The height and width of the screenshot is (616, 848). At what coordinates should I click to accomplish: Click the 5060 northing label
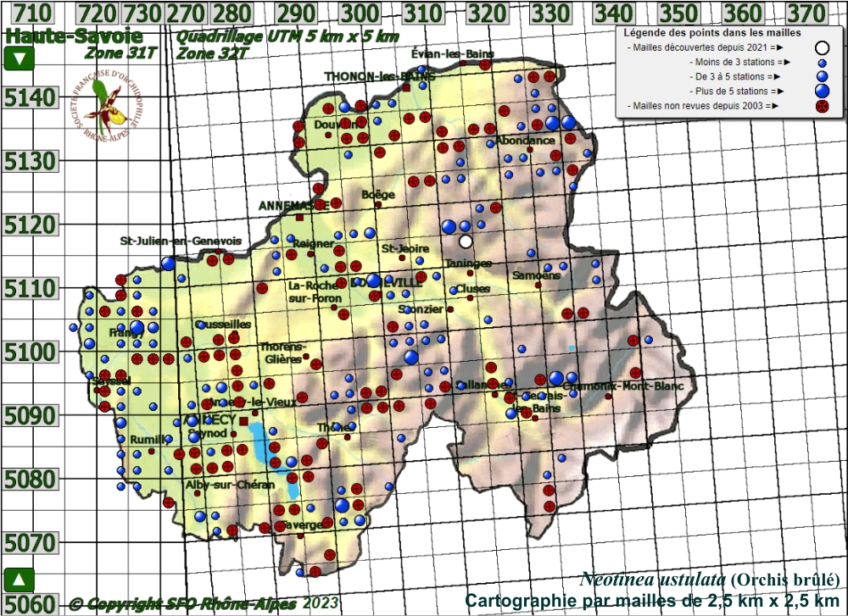tap(29, 603)
